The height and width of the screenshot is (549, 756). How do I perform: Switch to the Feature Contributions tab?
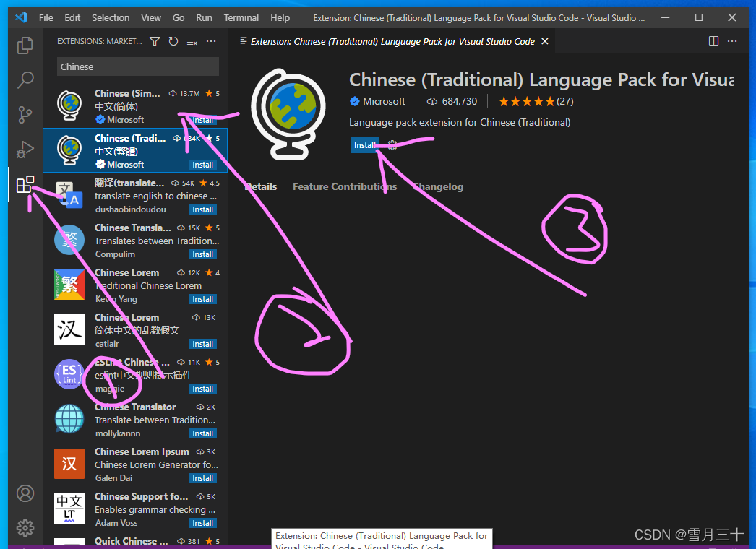345,186
